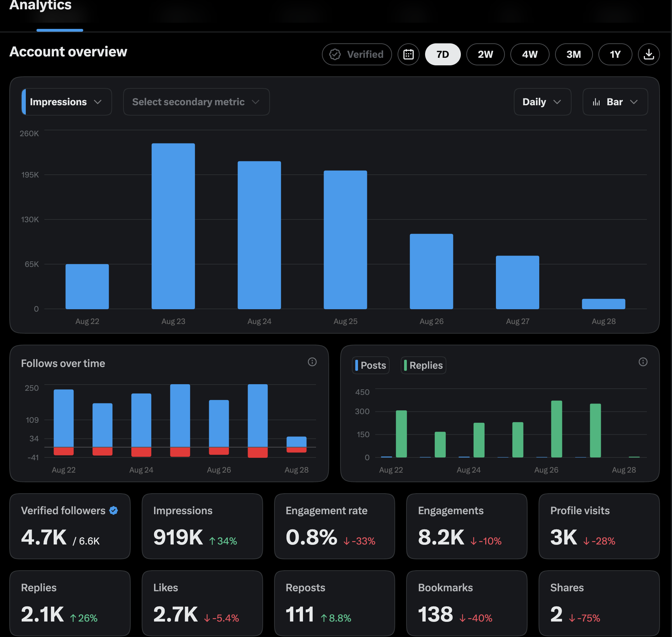Open the Select secondary metric dropdown

[x=196, y=102]
